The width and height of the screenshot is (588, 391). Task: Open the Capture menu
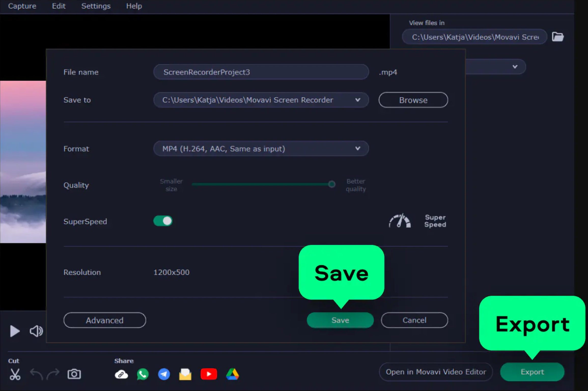22,6
